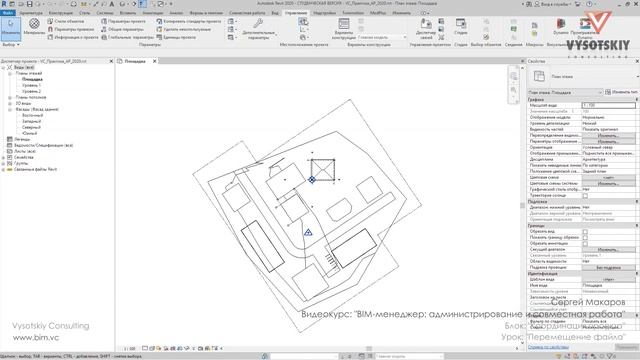Open the Архитектура ribbon tab
Screen dimensions: 640x360
31,13
